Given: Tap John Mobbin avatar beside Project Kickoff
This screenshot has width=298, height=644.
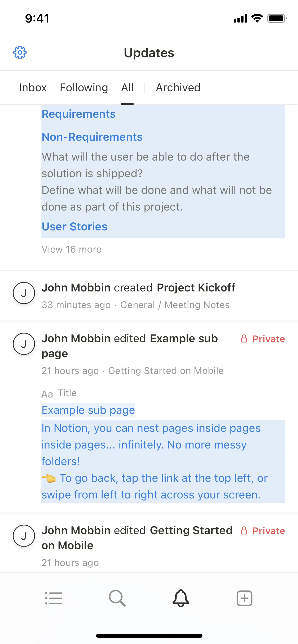Looking at the screenshot, I should pyautogui.click(x=24, y=293).
